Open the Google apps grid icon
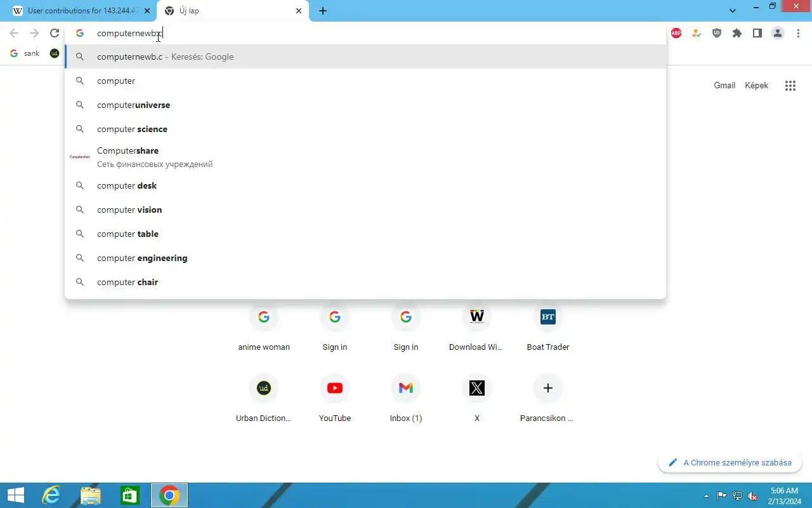Image resolution: width=812 pixels, height=508 pixels. tap(790, 86)
